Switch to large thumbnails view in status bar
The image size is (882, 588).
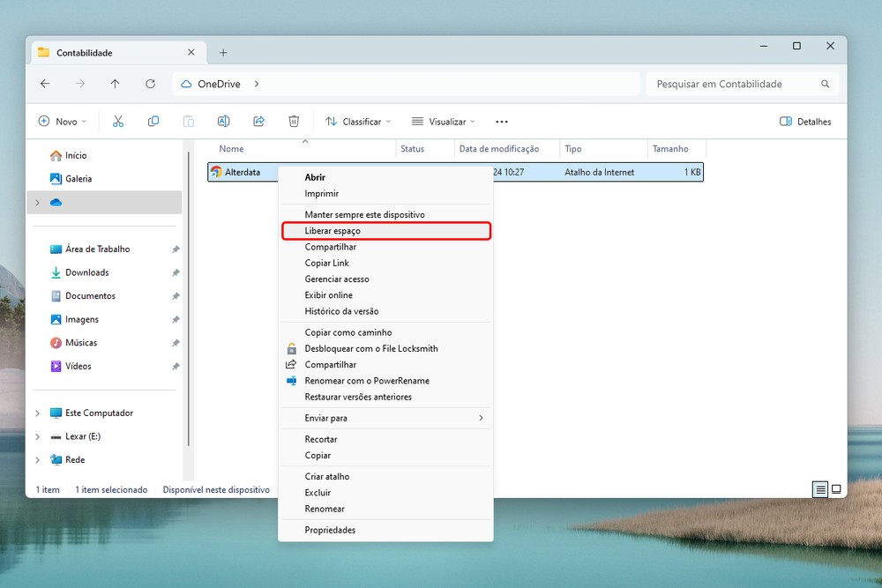(836, 489)
